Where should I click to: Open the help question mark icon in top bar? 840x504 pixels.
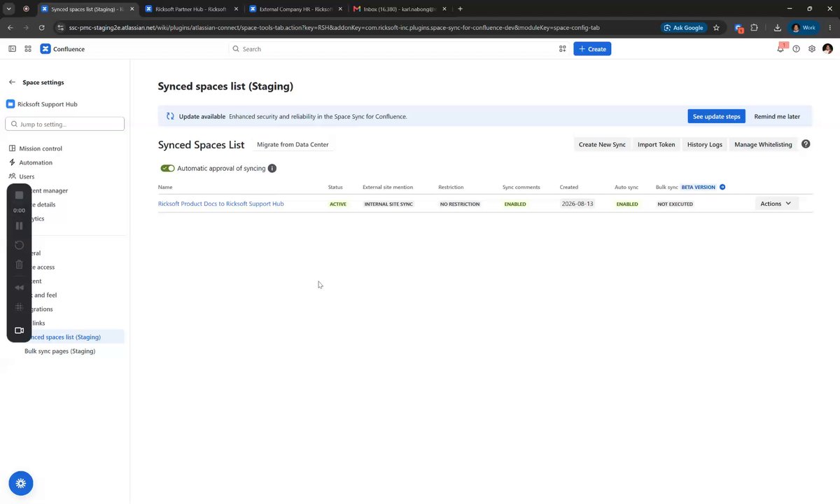pyautogui.click(x=796, y=49)
